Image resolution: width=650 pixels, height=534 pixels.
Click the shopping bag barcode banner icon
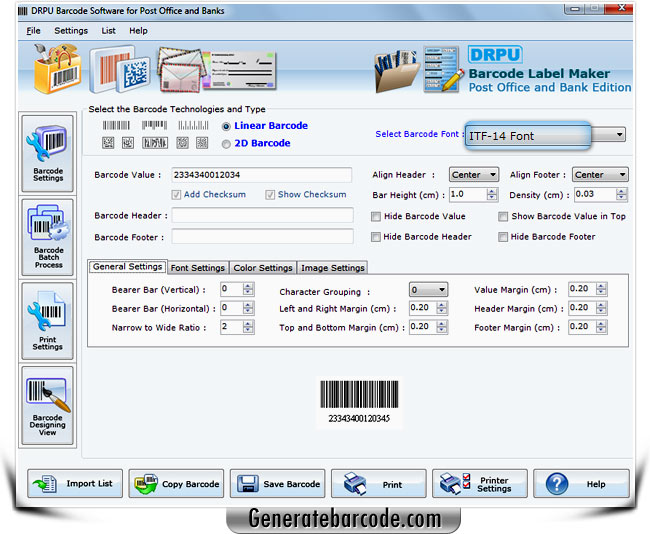point(57,69)
